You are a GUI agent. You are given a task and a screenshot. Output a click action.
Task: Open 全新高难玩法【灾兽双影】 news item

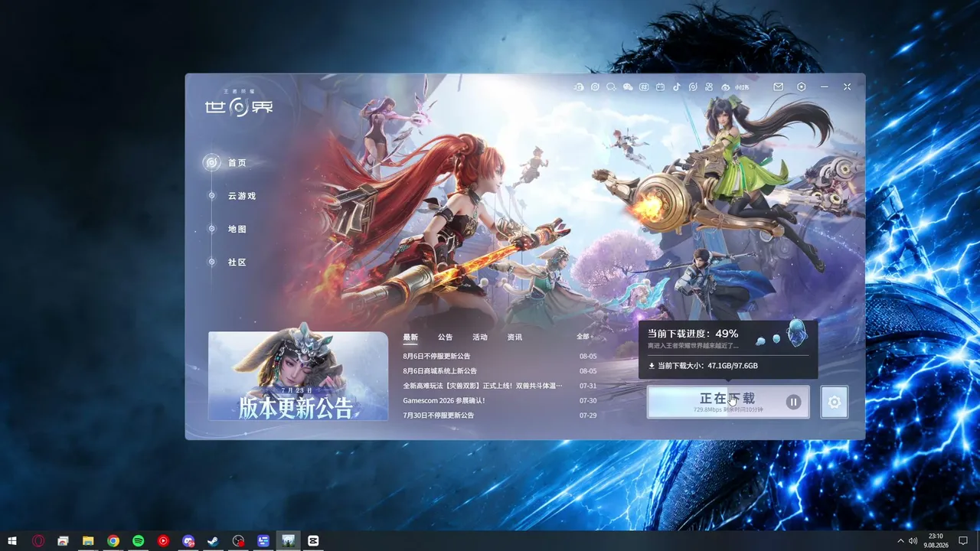482,386
